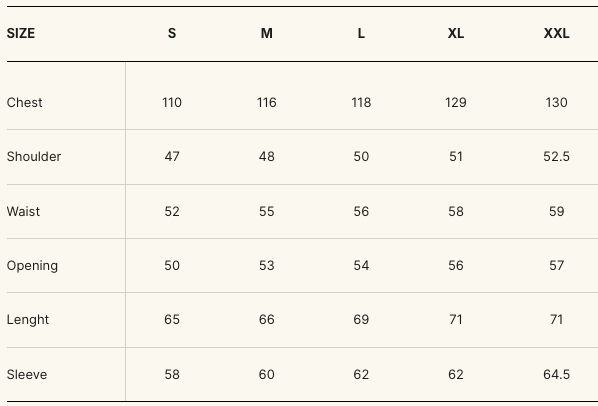Select the L size column header
The width and height of the screenshot is (598, 406).
pyautogui.click(x=361, y=34)
